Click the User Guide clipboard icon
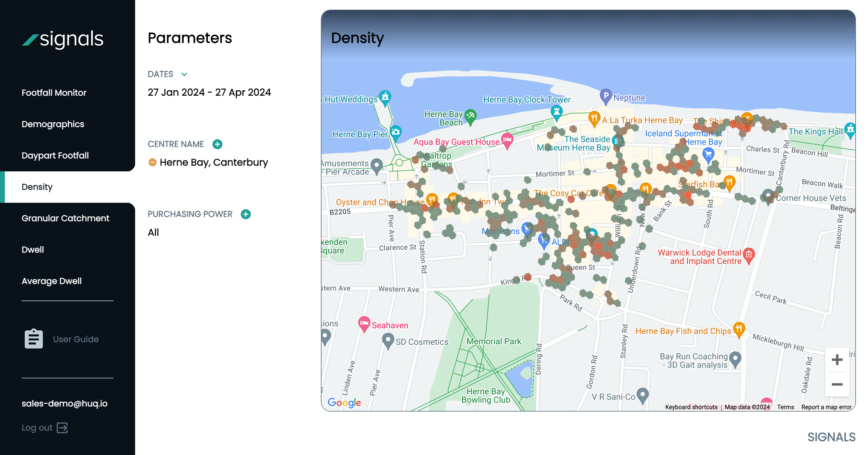This screenshot has height=455, width=868. coord(34,339)
